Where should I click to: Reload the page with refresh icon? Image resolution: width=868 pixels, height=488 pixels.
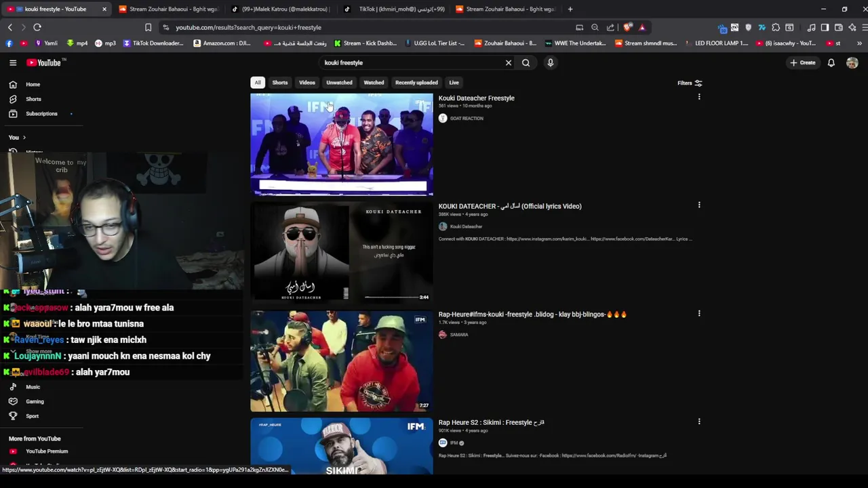(x=37, y=28)
